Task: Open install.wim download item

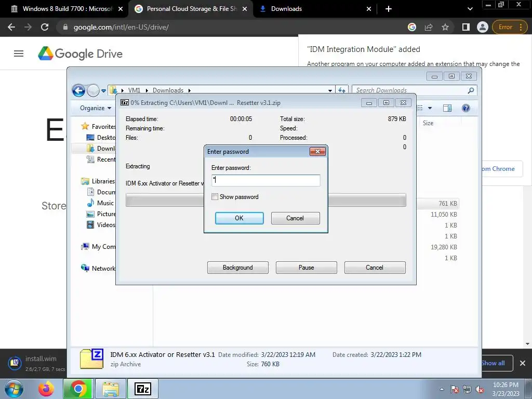Action: tap(37, 363)
